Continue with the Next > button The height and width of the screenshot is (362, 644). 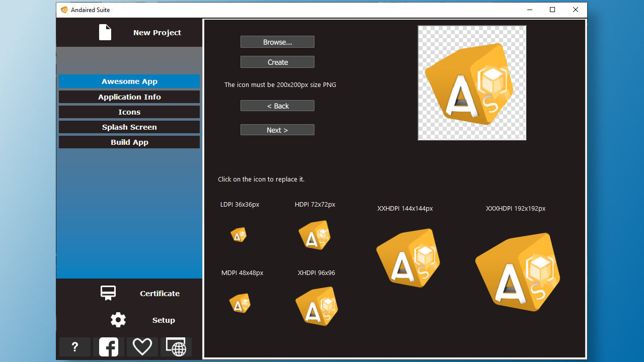[x=277, y=130]
